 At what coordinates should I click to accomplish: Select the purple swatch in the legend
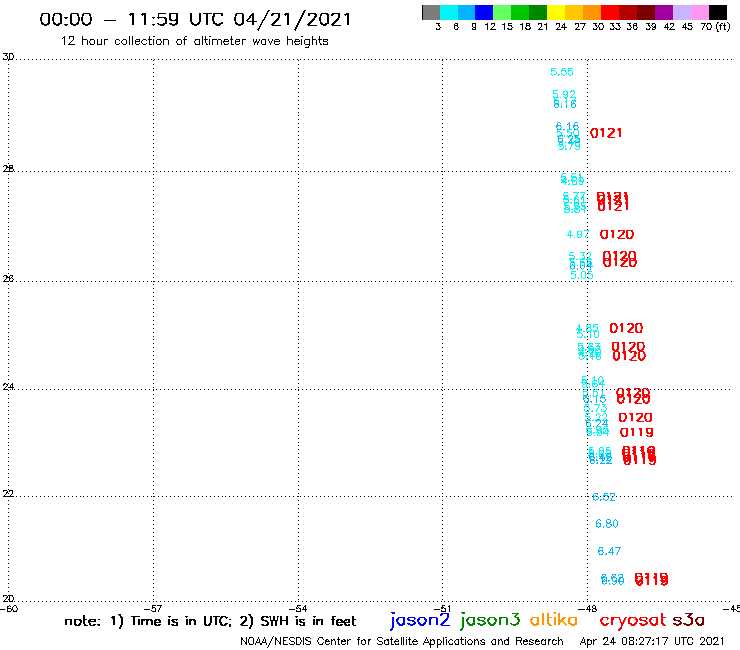click(664, 12)
